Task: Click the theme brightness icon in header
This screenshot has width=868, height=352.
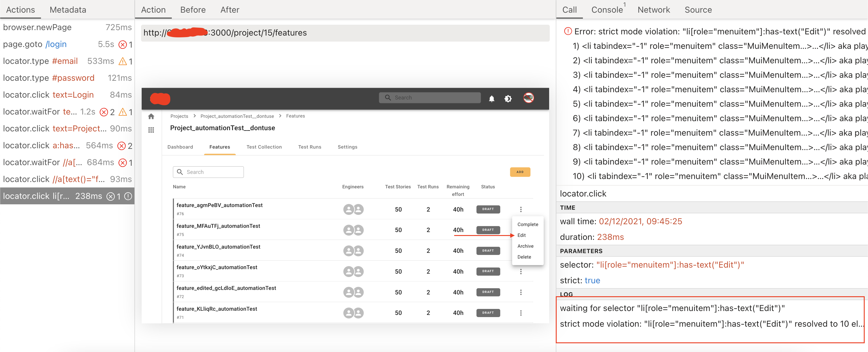Action: 508,98
